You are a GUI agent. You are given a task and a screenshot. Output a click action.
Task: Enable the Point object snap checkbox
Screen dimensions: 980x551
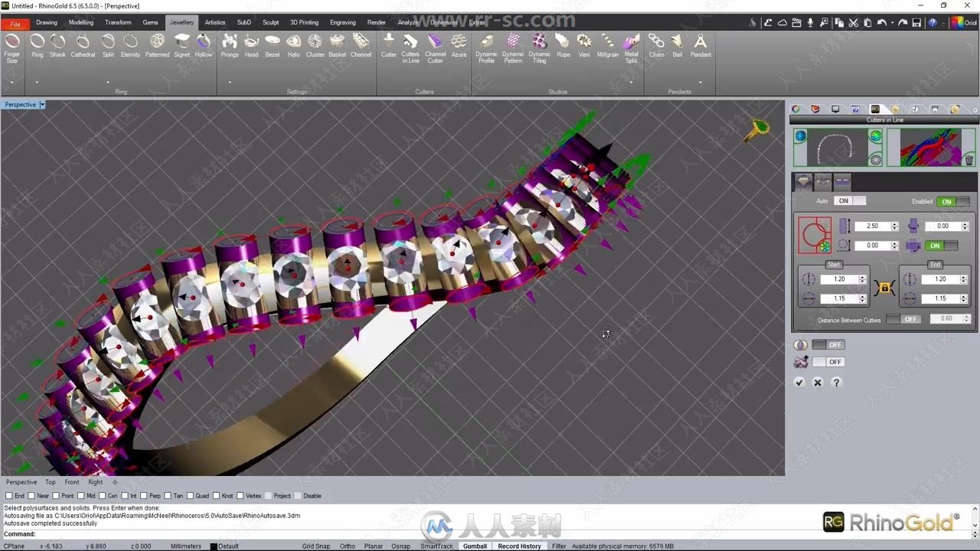point(55,496)
